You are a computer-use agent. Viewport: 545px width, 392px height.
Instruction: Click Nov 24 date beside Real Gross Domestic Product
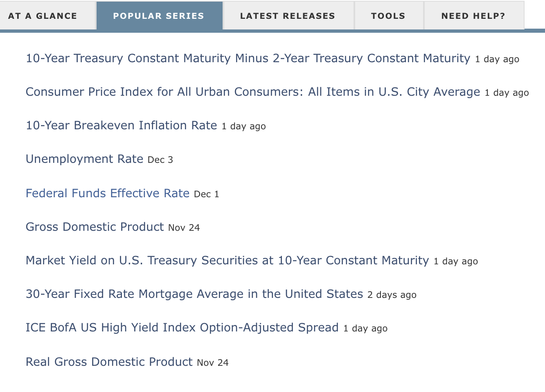(213, 363)
